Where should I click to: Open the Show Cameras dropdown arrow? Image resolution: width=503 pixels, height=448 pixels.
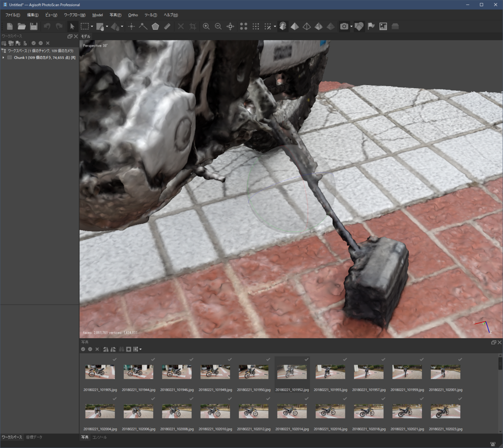[x=351, y=26]
